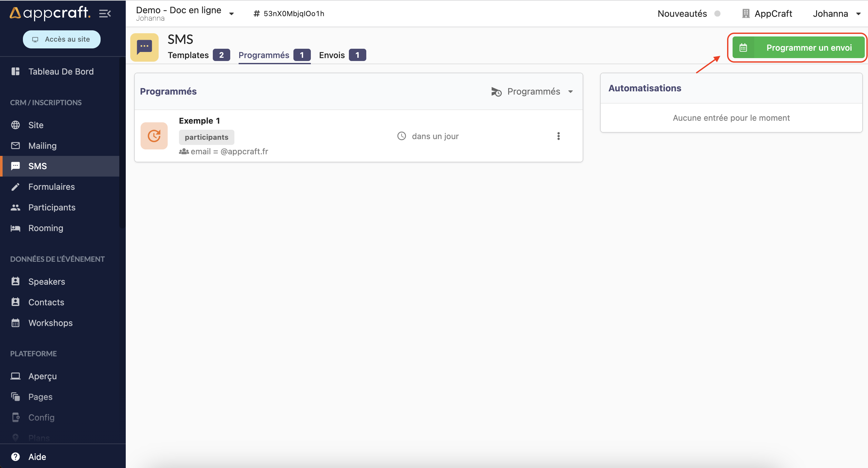Click Programmer un envoi button
Image resolution: width=868 pixels, height=468 pixels.
[798, 47]
